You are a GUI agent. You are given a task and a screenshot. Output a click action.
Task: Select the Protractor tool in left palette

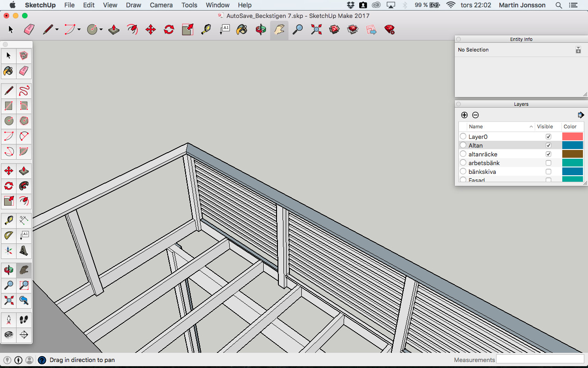pyautogui.click(x=8, y=236)
